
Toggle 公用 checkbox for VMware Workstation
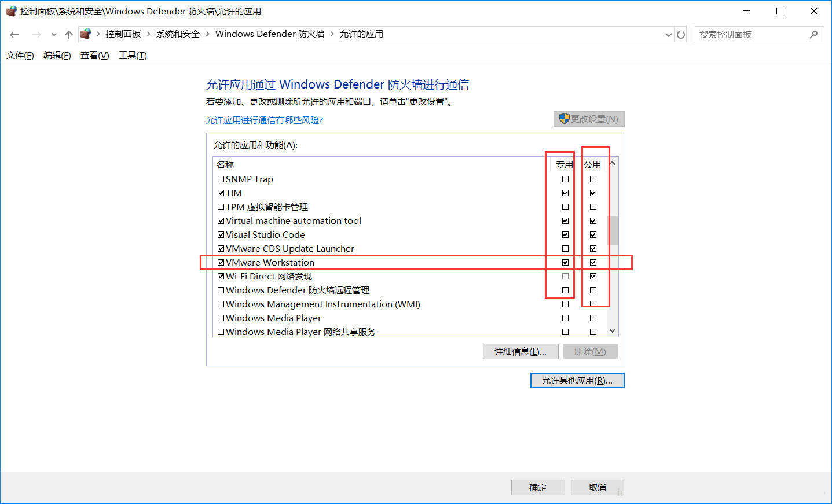[x=593, y=263]
